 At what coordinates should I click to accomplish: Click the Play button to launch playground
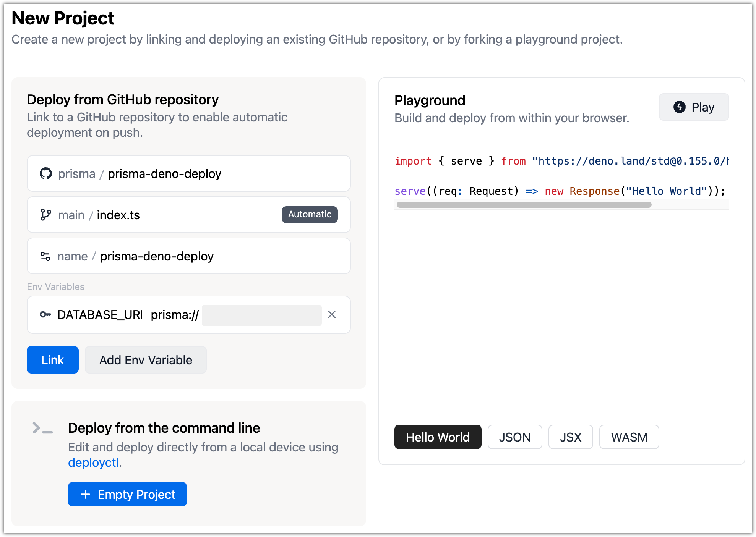pos(694,107)
